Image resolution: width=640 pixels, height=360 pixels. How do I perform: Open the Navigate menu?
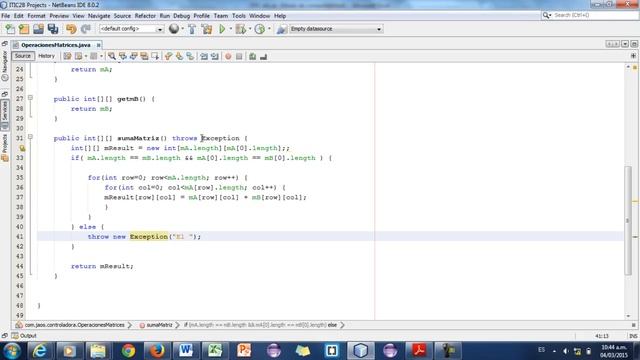(x=99, y=16)
